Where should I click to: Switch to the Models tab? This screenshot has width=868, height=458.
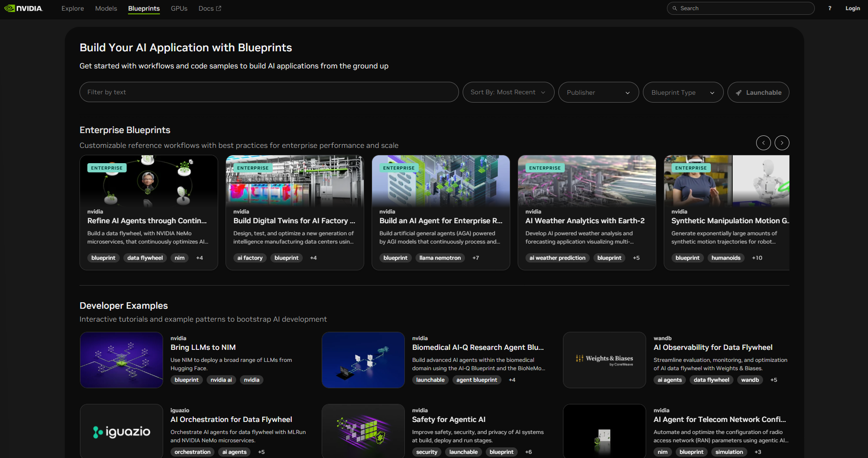coord(106,8)
